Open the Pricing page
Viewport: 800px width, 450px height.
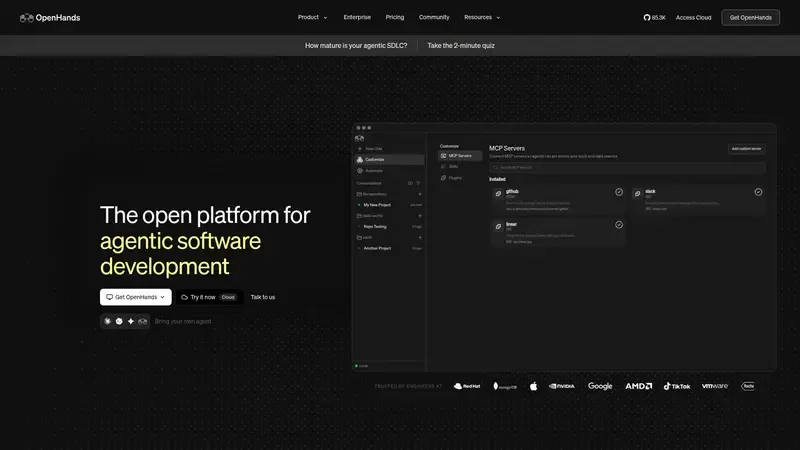click(395, 17)
